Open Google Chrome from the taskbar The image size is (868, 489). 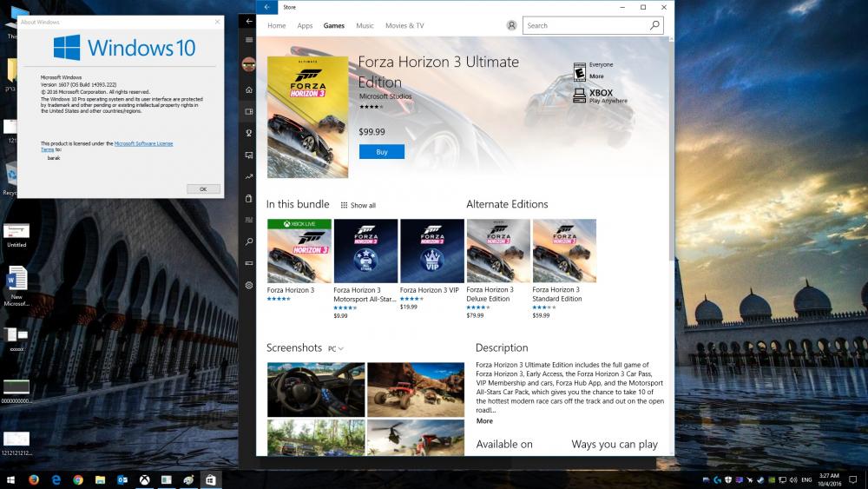coord(78,480)
